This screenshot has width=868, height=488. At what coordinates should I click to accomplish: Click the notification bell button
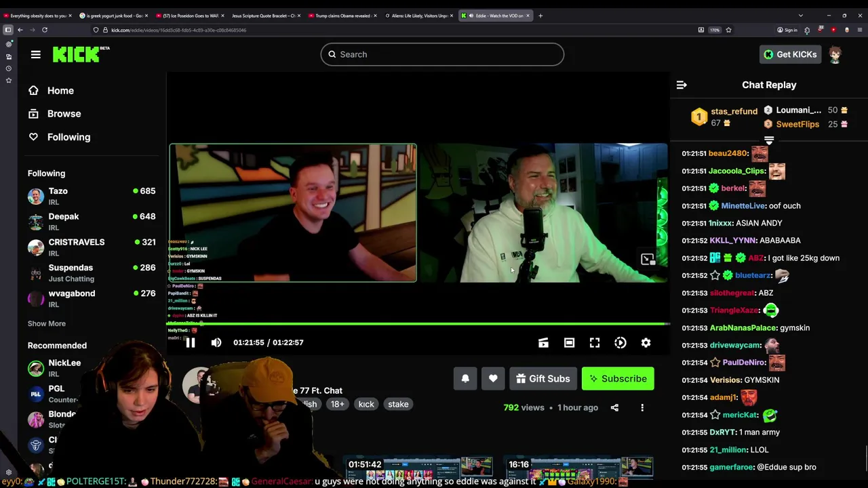465,379
